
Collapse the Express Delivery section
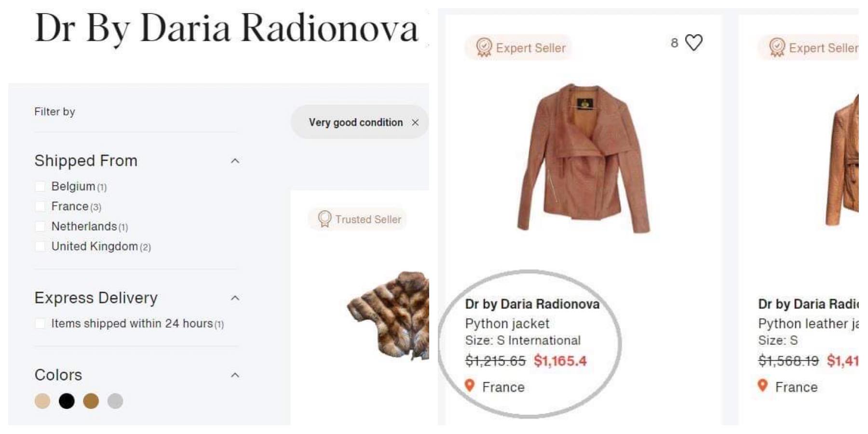point(235,298)
